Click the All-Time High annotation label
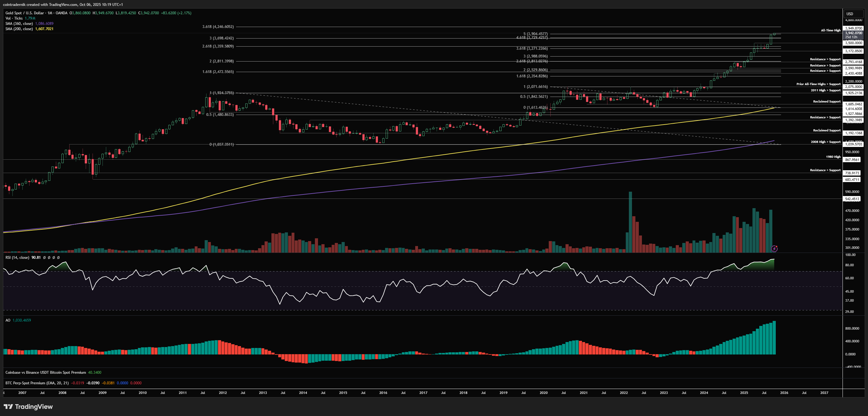The image size is (868, 416). [831, 30]
